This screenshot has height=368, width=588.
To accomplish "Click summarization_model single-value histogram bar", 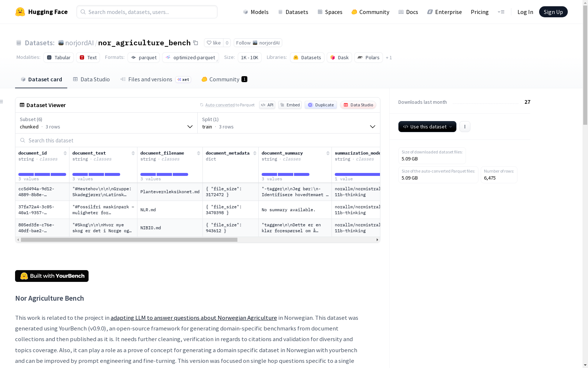I will coord(357,174).
